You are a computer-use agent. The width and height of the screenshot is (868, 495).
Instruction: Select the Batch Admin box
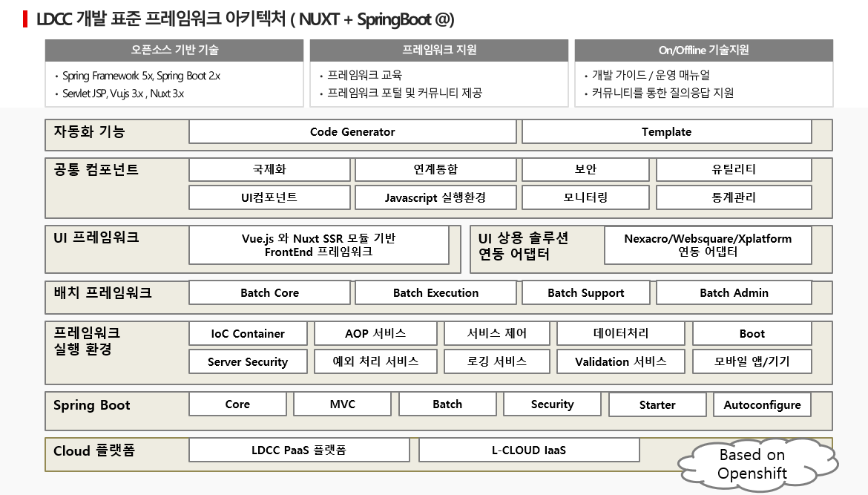[x=734, y=293]
